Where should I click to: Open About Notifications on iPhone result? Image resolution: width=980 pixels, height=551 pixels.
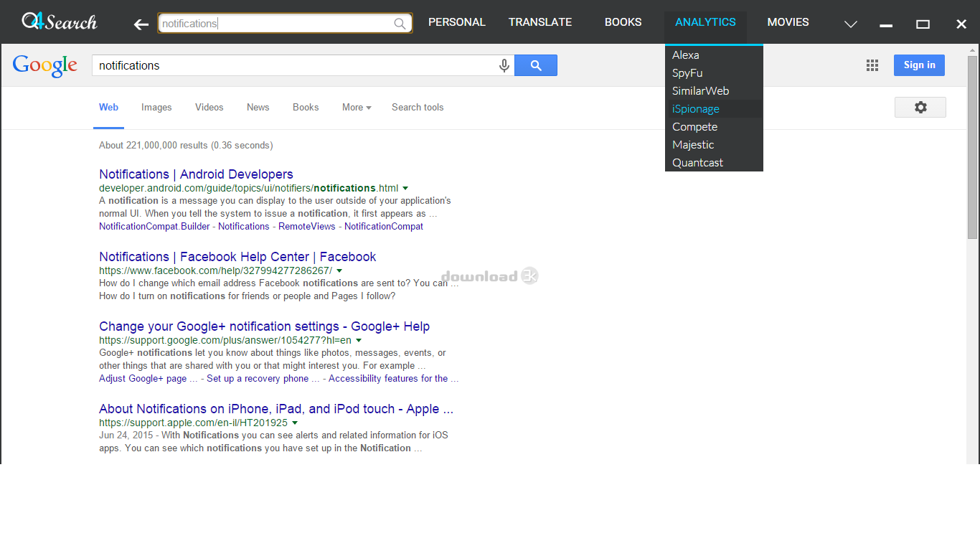(x=276, y=409)
